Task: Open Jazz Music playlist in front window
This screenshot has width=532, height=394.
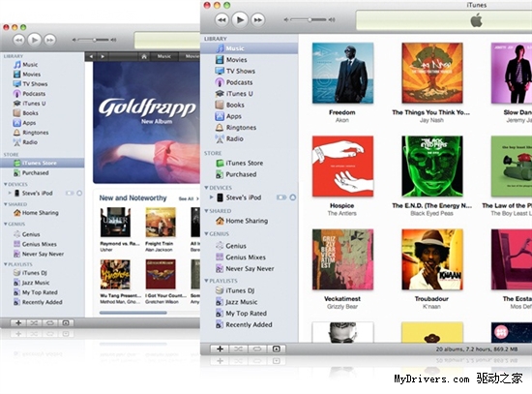Action: click(x=241, y=302)
